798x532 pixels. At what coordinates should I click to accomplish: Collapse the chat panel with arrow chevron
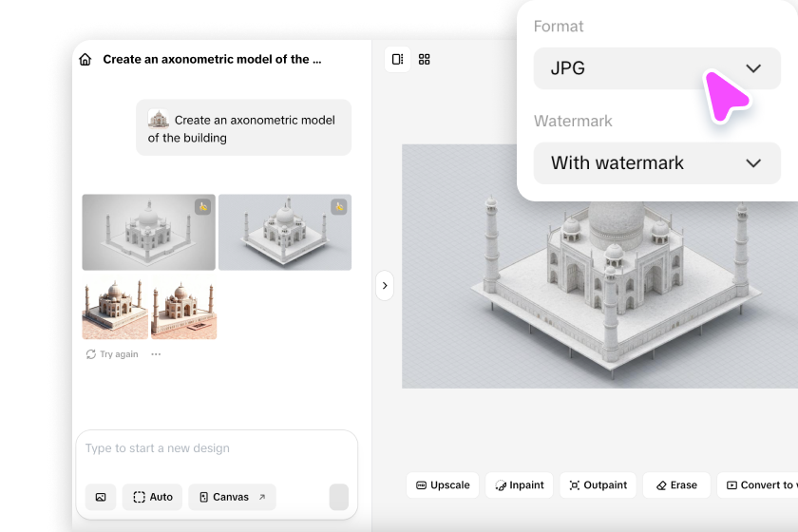coord(385,285)
